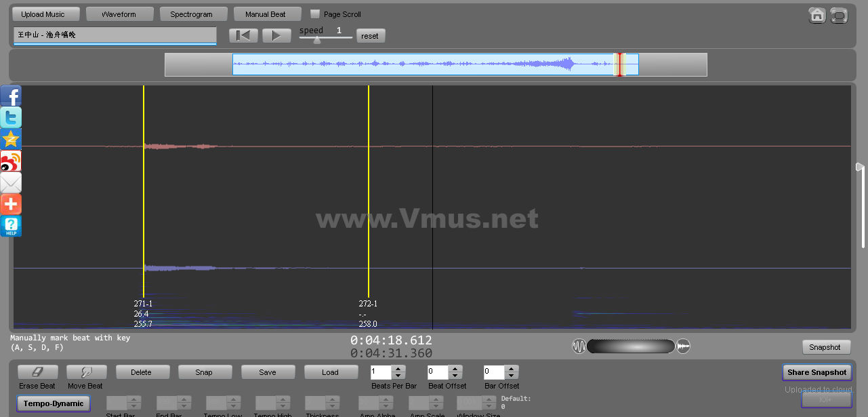
Task: Click the Share Snapshot button
Action: tap(817, 372)
